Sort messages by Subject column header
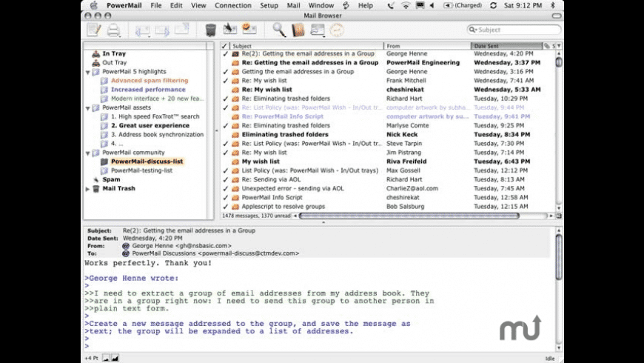The image size is (644, 363). (x=306, y=46)
